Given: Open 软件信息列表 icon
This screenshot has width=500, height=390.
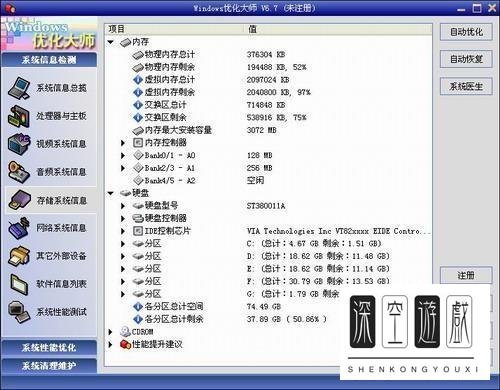Looking at the screenshot, I should click(19, 284).
